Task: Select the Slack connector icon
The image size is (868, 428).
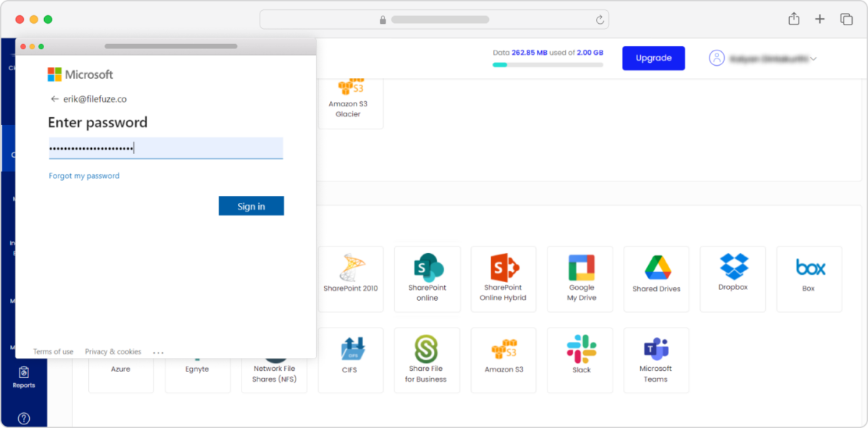Action: [x=579, y=359]
